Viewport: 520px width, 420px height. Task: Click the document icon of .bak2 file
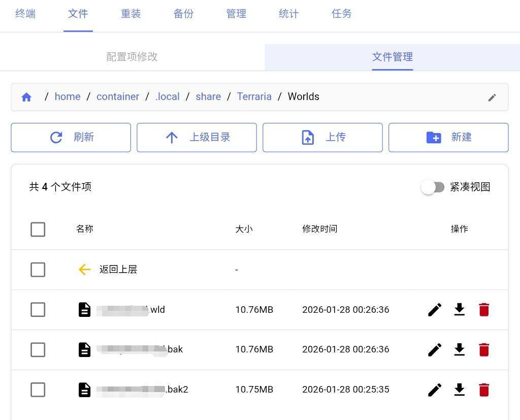pyautogui.click(x=85, y=390)
